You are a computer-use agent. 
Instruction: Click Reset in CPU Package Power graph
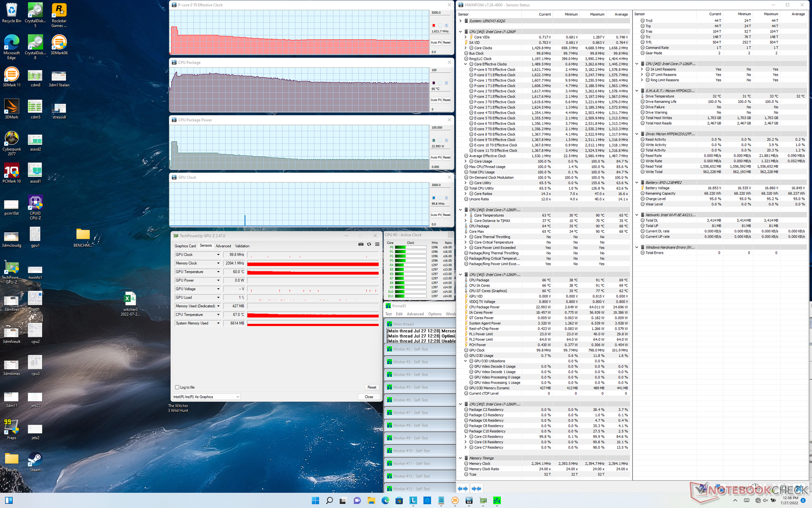pos(447,157)
